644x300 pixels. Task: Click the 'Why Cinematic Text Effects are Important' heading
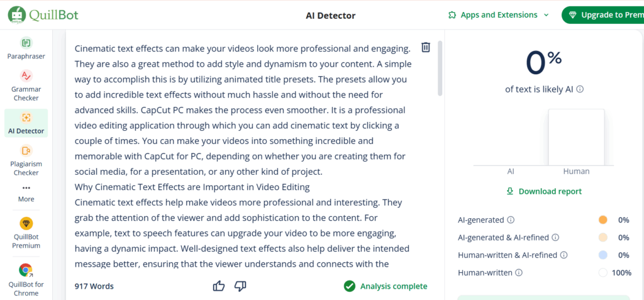tap(192, 187)
